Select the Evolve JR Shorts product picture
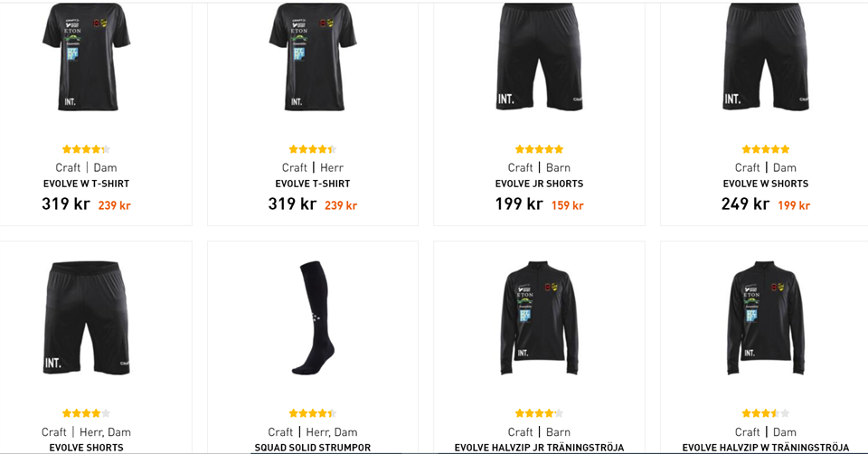Viewport: 868px width, 454px height. click(539, 57)
